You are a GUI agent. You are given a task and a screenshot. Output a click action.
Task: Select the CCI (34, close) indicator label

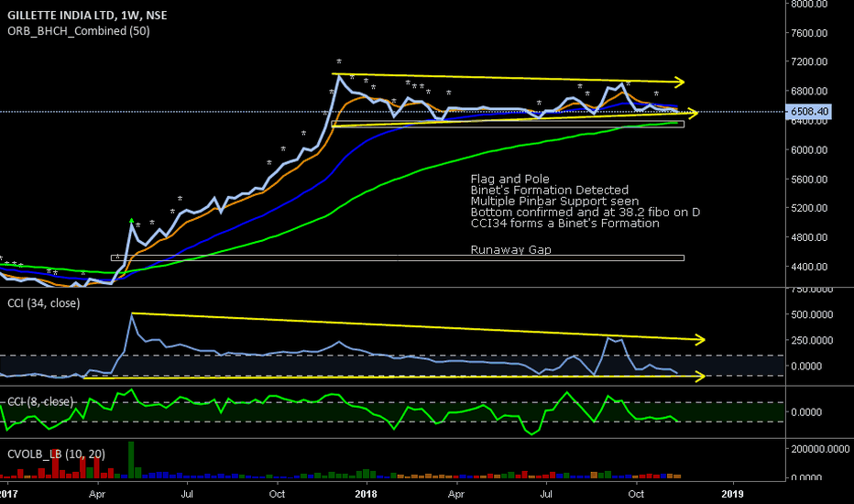click(44, 303)
